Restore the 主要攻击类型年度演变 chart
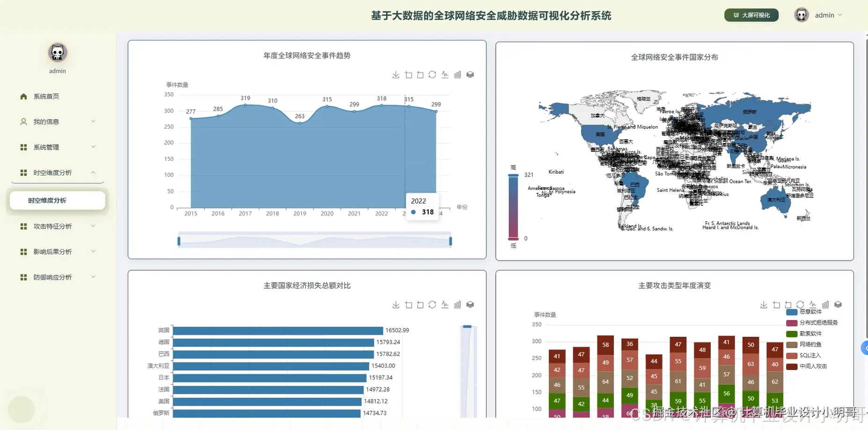The width and height of the screenshot is (868, 430). 800,305
